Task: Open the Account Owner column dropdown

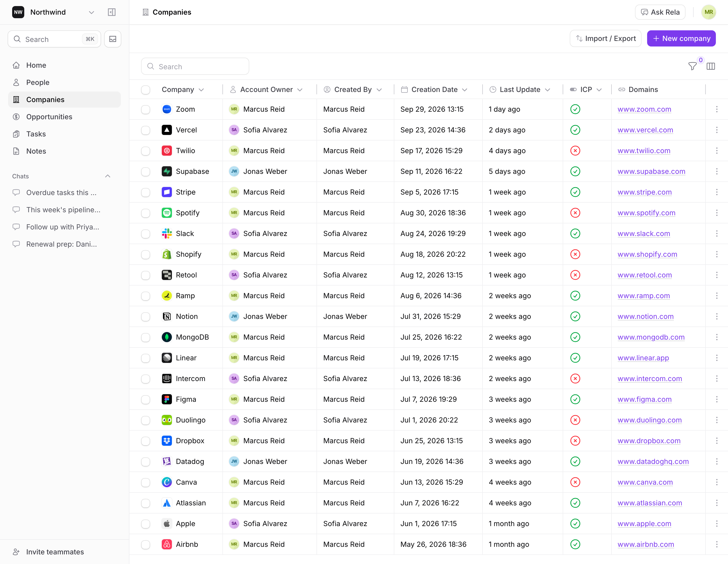Action: [x=300, y=90]
